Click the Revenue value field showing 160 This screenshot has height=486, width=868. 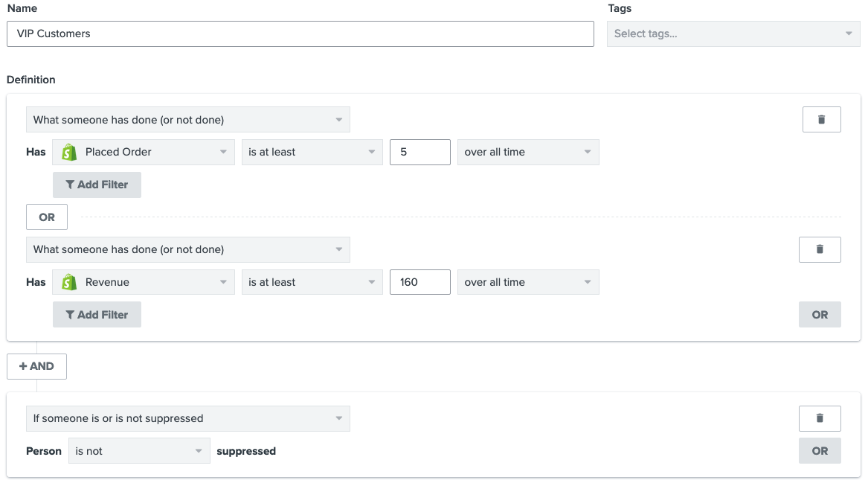click(419, 282)
